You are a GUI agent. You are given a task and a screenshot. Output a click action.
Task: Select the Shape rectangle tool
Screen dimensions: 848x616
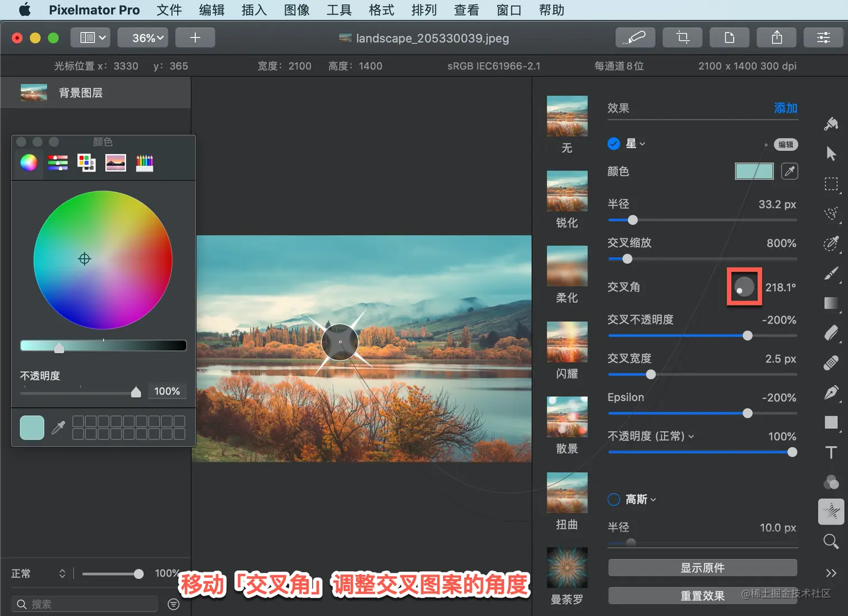click(831, 422)
